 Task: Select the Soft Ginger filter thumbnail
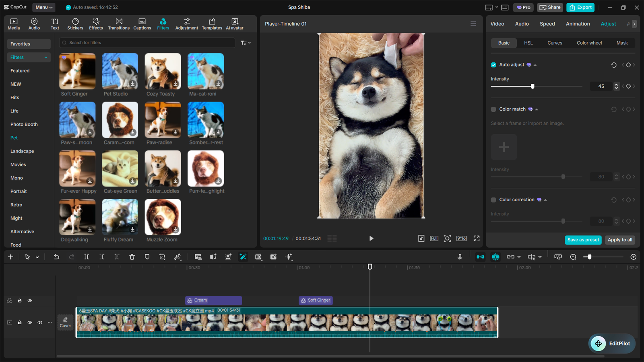[x=77, y=72]
